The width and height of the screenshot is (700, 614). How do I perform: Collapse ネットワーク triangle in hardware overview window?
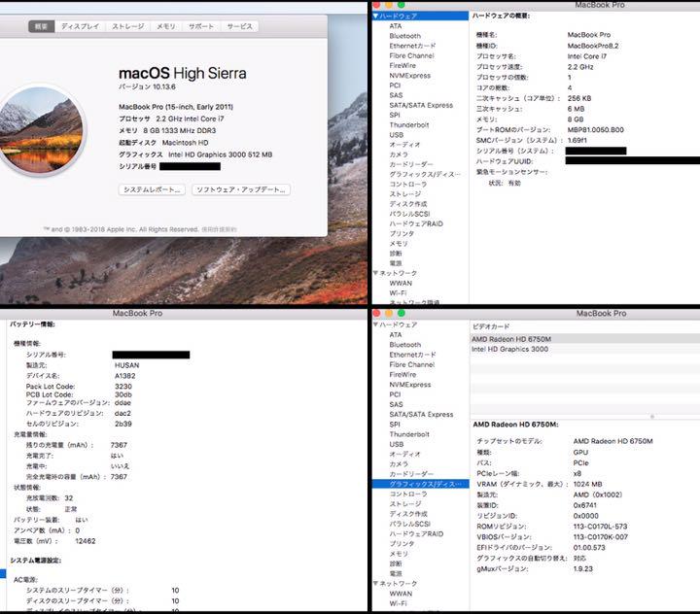(375, 273)
